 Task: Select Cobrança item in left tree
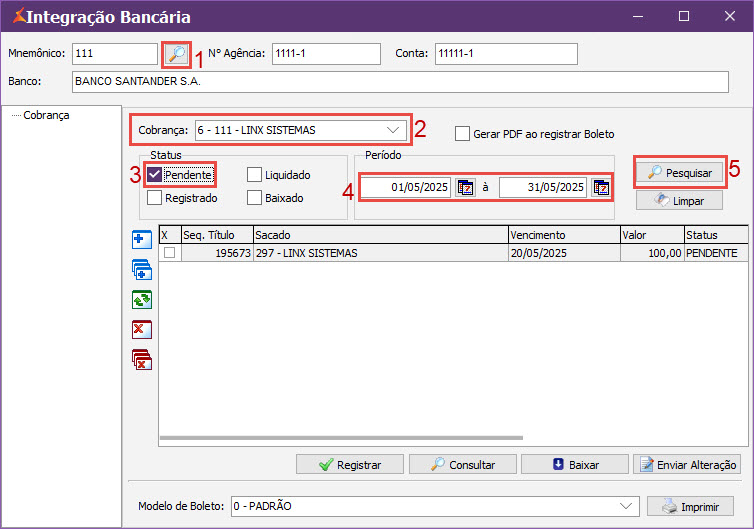point(46,115)
